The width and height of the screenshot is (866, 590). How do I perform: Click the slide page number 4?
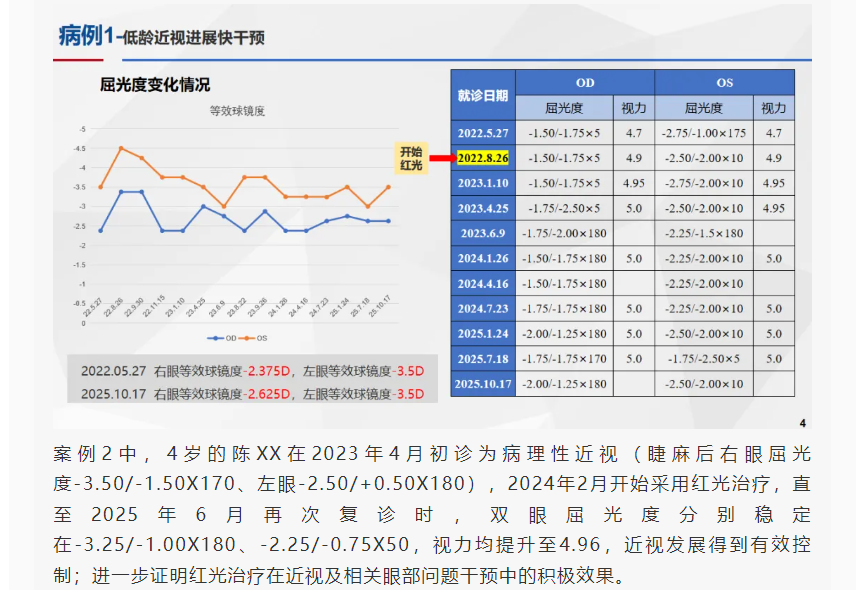[802, 421]
